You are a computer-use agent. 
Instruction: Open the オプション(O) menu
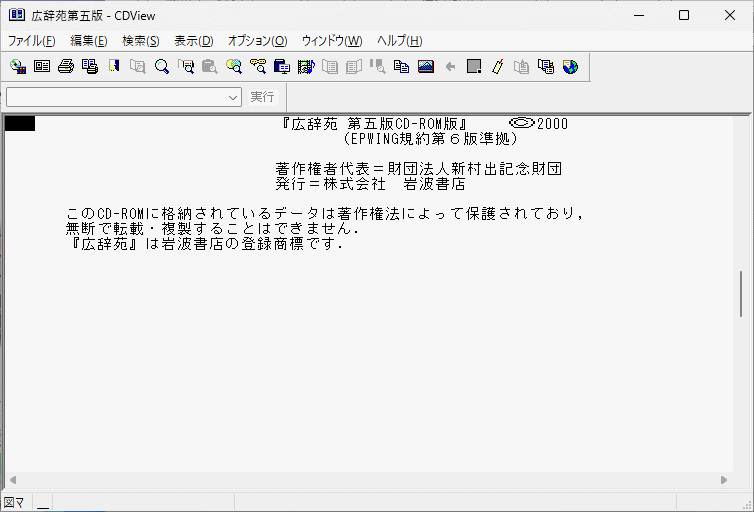pyautogui.click(x=257, y=41)
